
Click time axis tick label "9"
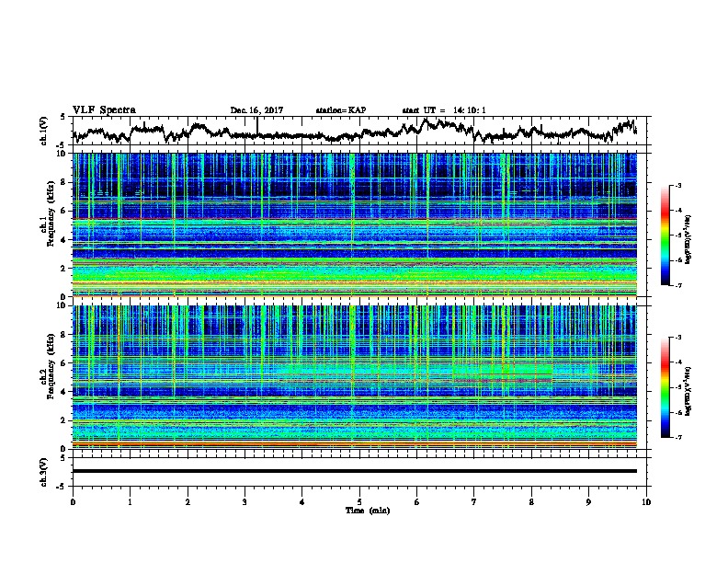coord(588,502)
